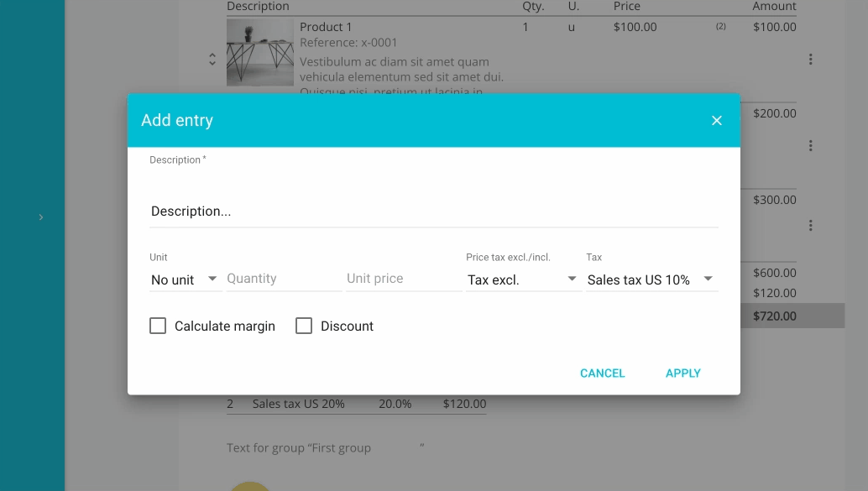Focus the Description text field

(x=434, y=211)
